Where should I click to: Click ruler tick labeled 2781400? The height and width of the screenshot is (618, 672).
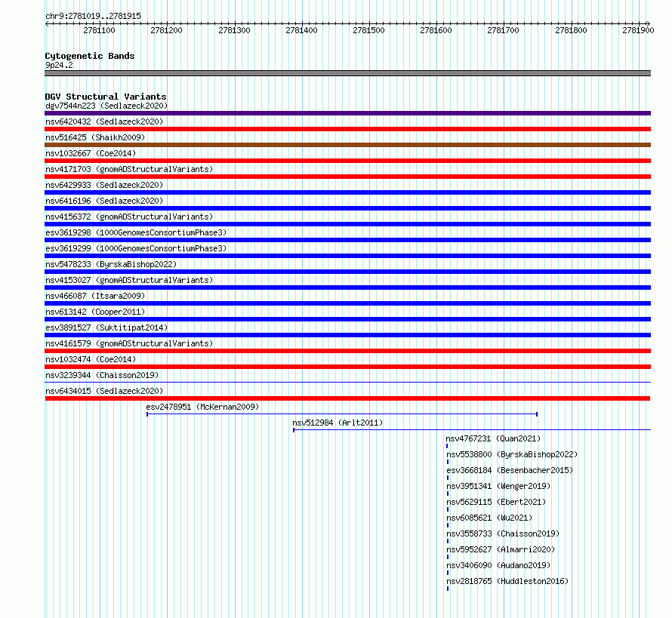(302, 30)
